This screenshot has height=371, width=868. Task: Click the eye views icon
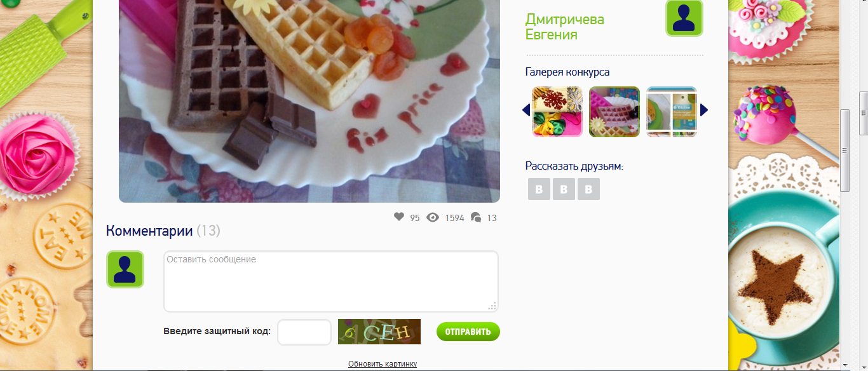433,217
